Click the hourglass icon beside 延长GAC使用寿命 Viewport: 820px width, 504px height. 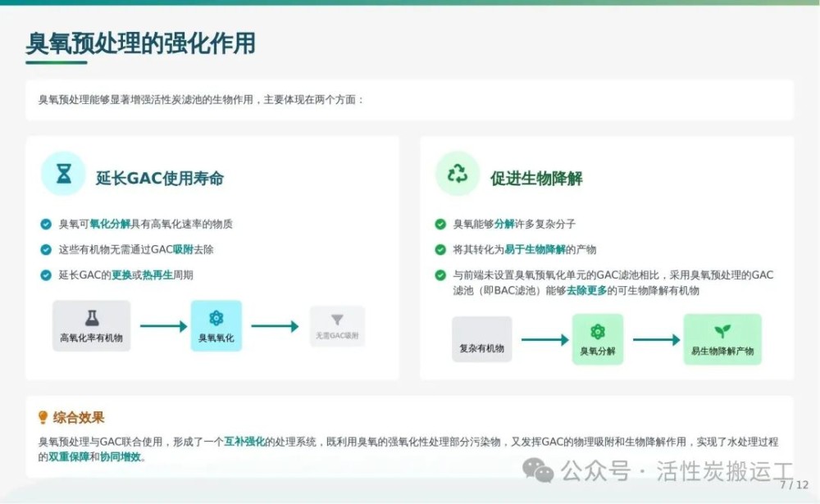[x=64, y=174]
